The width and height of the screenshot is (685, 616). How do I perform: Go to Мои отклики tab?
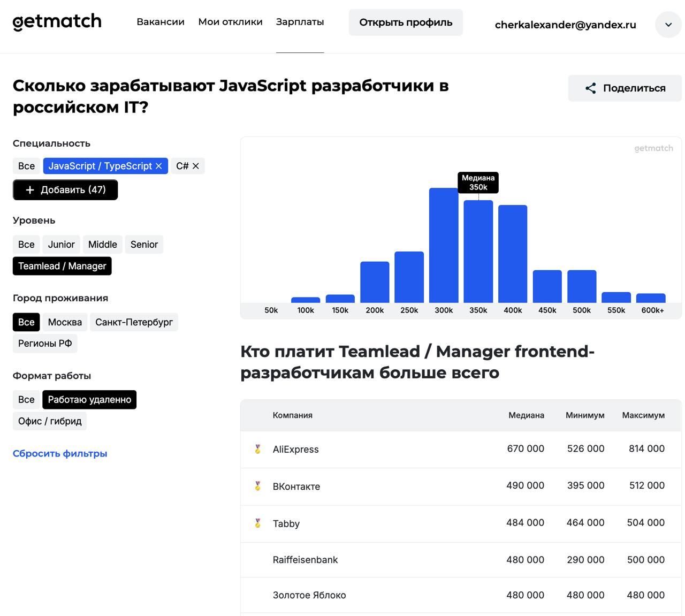point(230,22)
